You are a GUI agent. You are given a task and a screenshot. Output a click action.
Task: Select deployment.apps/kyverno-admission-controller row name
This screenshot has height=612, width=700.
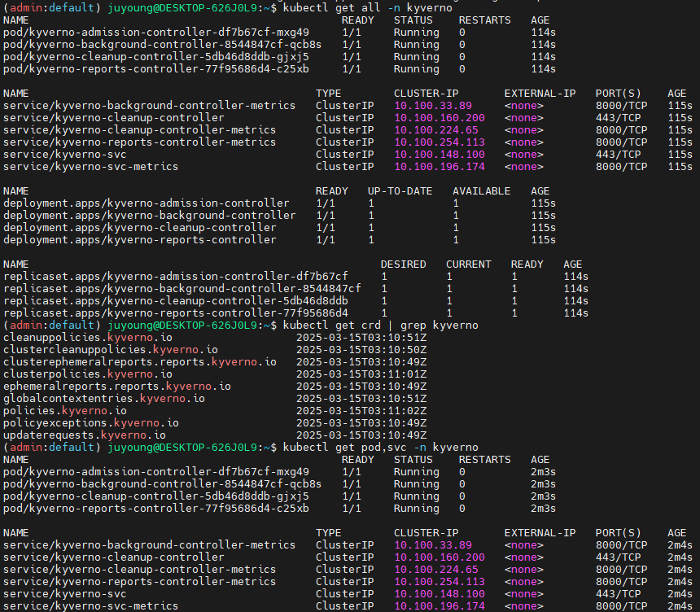coord(146,203)
